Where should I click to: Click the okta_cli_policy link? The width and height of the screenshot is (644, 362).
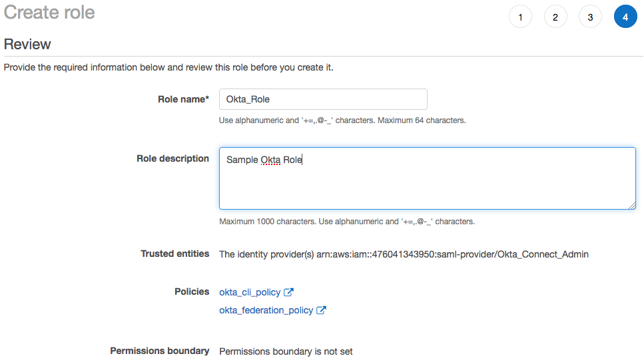(x=250, y=292)
